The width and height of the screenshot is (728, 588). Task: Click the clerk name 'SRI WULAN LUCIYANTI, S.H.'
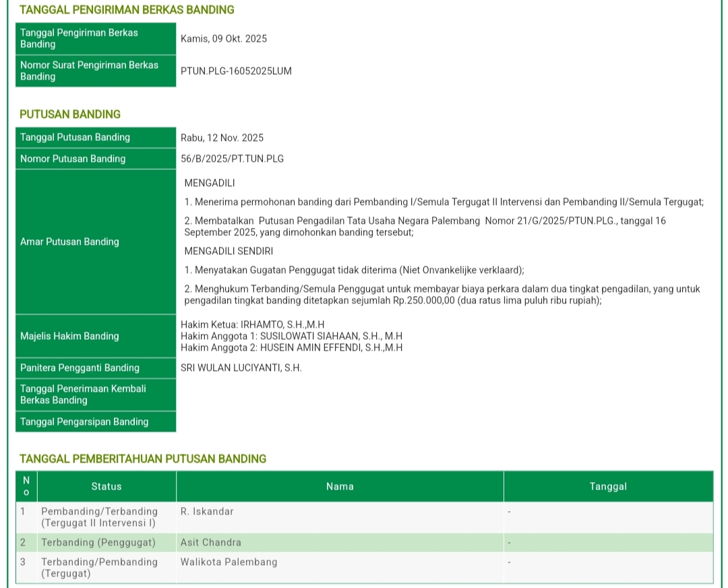(x=241, y=368)
